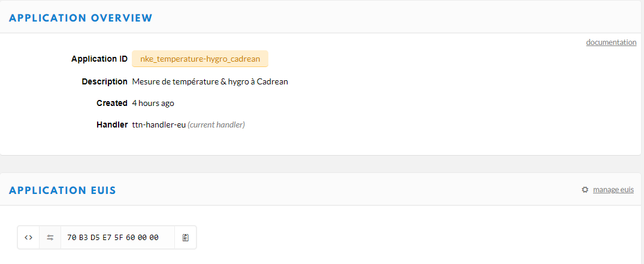Click the ttn-handler-eu handler name
Image resolution: width=644 pixels, height=264 pixels.
tap(159, 125)
